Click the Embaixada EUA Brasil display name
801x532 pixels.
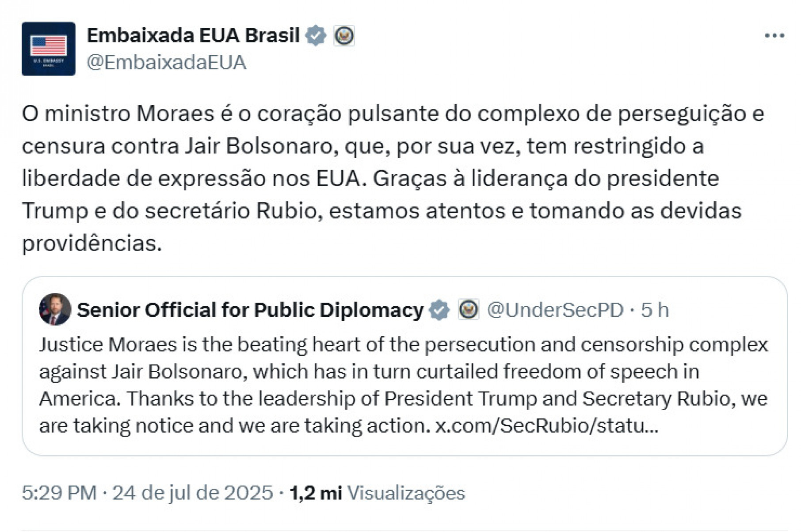click(194, 35)
